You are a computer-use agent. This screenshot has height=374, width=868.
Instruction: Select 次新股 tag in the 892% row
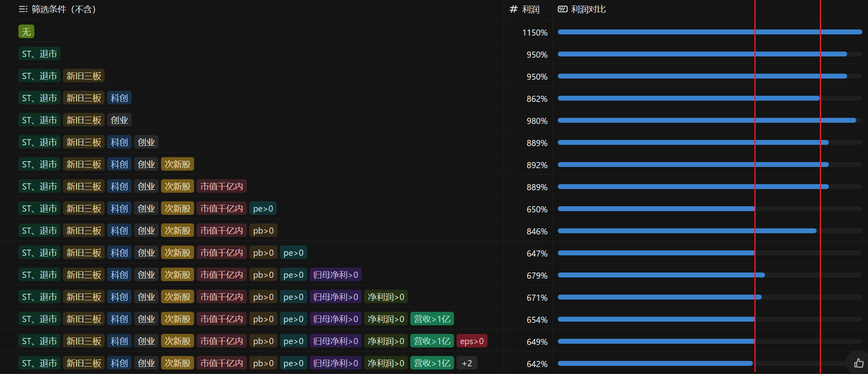point(177,164)
